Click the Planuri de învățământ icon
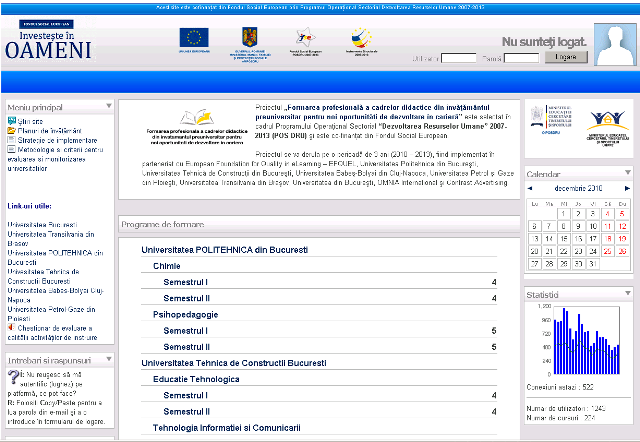Screen dimensions: 640x442 (10, 131)
